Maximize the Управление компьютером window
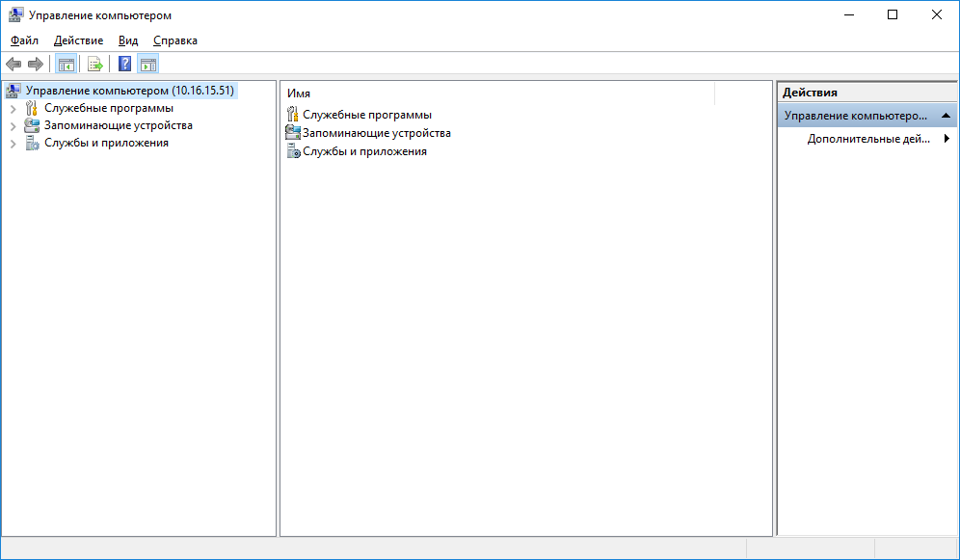The height and width of the screenshot is (560, 960). pos(893,14)
